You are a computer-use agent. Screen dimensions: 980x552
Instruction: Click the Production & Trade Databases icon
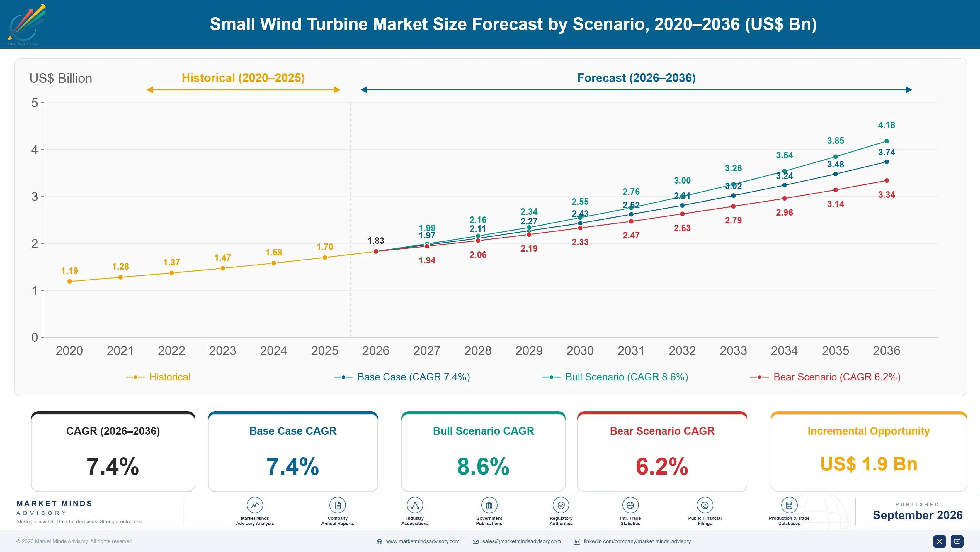coord(789,505)
